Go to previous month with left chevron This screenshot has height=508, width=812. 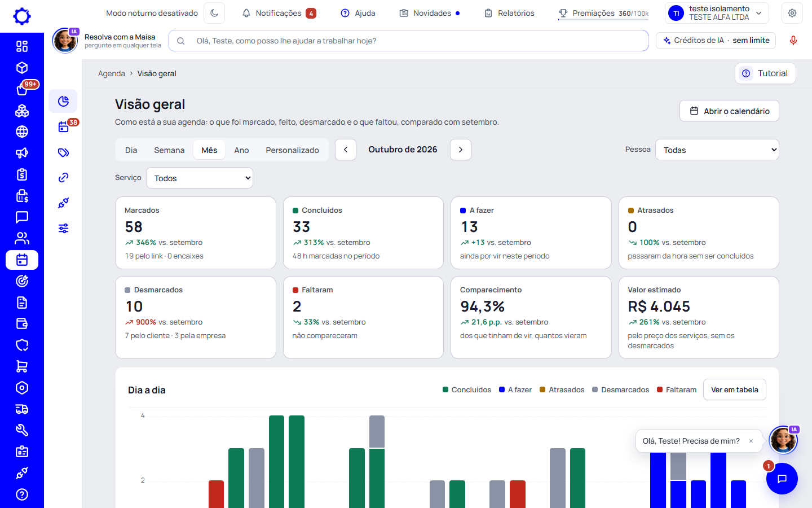[x=346, y=150]
